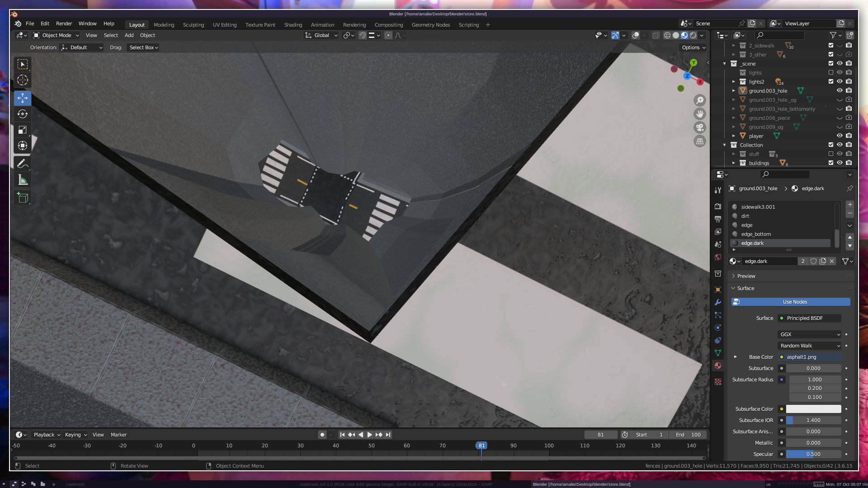Open the viewport Options button
This screenshot has height=488, width=868.
(x=693, y=47)
